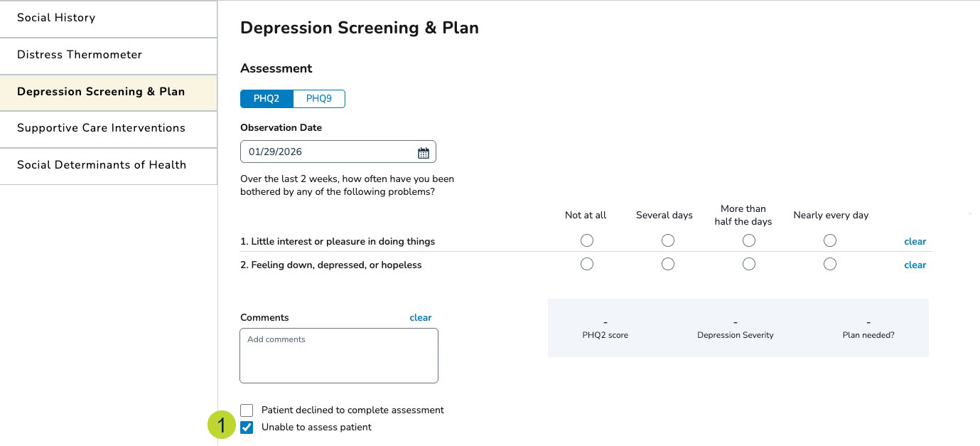Select the PHQ2 assessment tab
This screenshot has width=980, height=446.
point(266,99)
